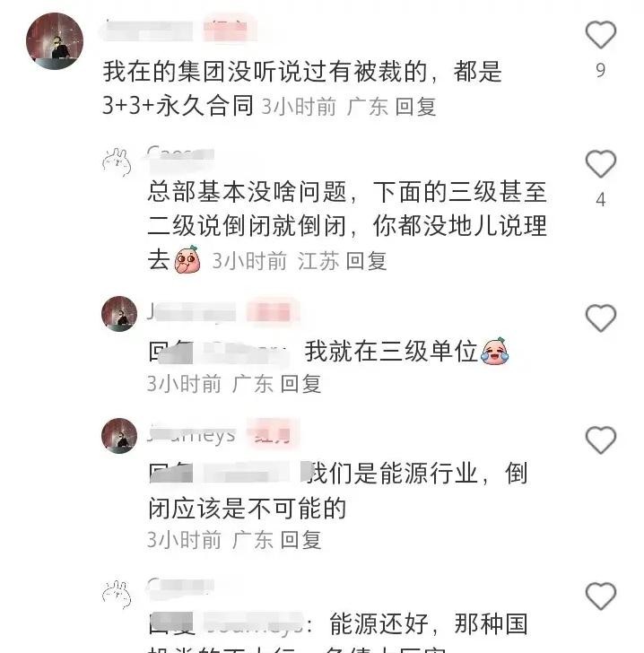Tap heart on the 能源还好 comment
Viewport: 644px width, 653px height.
pyautogui.click(x=601, y=596)
